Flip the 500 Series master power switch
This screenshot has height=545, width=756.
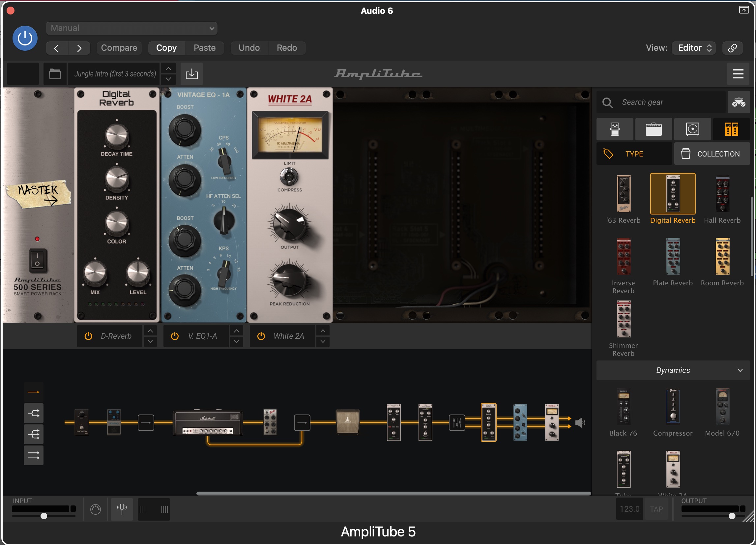point(37,260)
